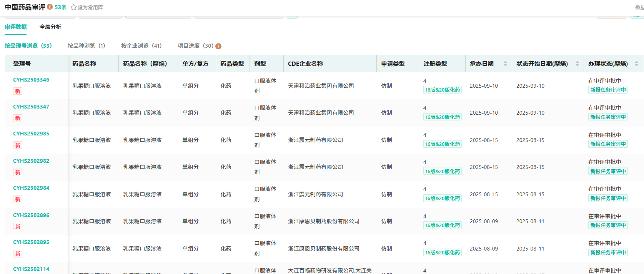Switch to the 全局分析 tab
The width and height of the screenshot is (644, 274).
(x=50, y=27)
